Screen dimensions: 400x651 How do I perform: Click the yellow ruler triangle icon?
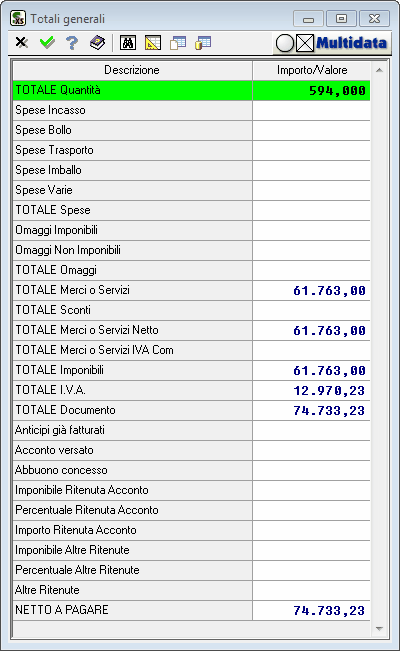point(153,42)
